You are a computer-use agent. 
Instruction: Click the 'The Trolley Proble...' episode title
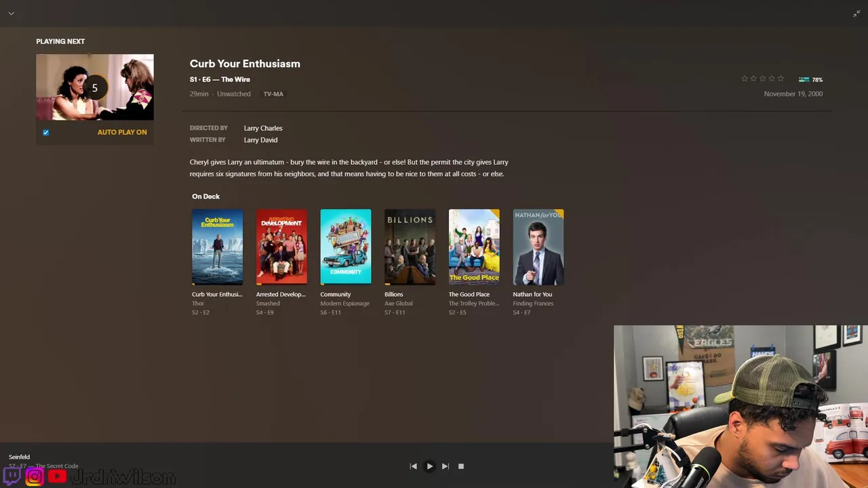[x=473, y=304]
